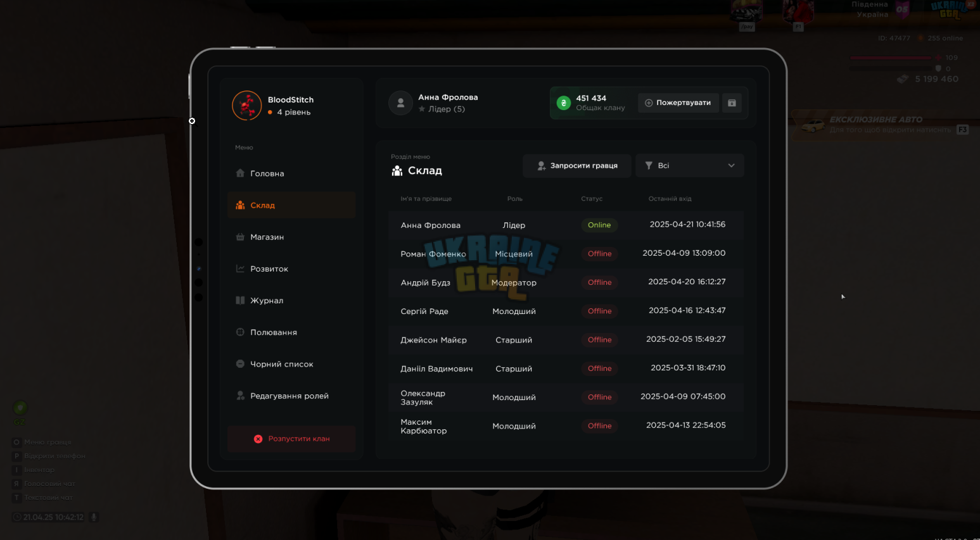The height and width of the screenshot is (540, 980).
Task: Click the 451 434 Общак клану balance
Action: (x=600, y=103)
